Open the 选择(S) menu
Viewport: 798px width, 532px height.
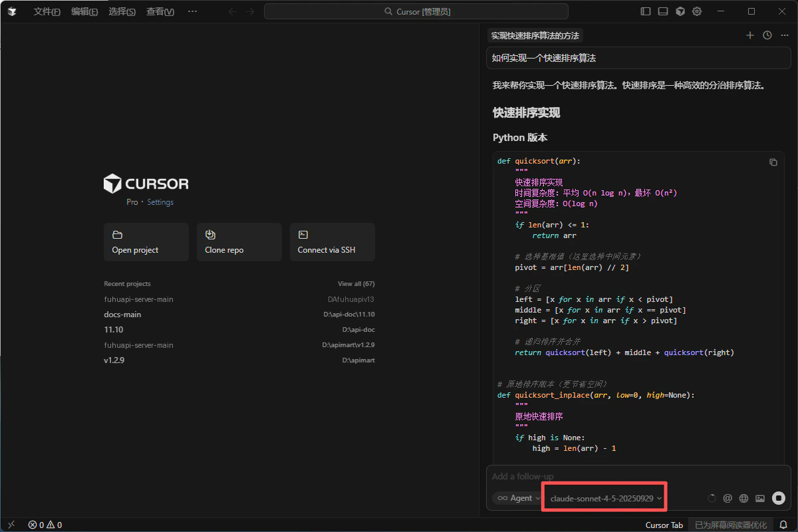(x=122, y=11)
